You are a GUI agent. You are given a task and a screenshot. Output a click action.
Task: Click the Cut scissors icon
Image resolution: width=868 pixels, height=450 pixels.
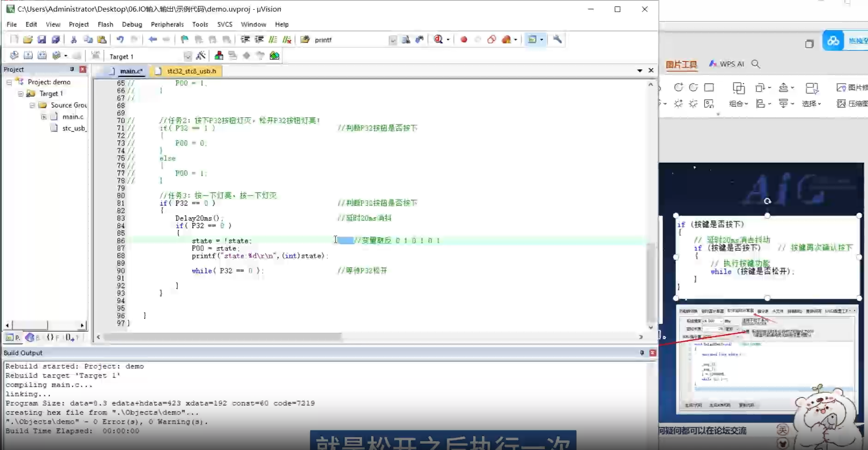point(73,40)
